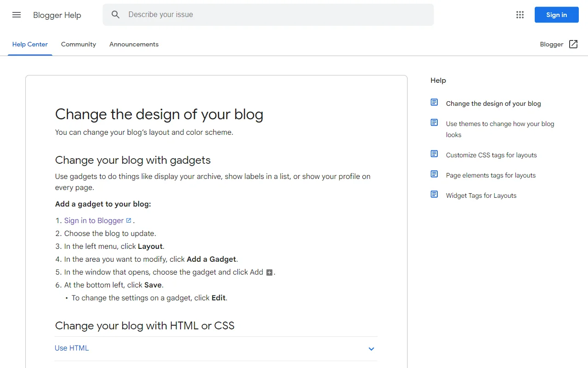Image resolution: width=588 pixels, height=368 pixels.
Task: Click document icon beside Use themes
Action: click(x=434, y=122)
